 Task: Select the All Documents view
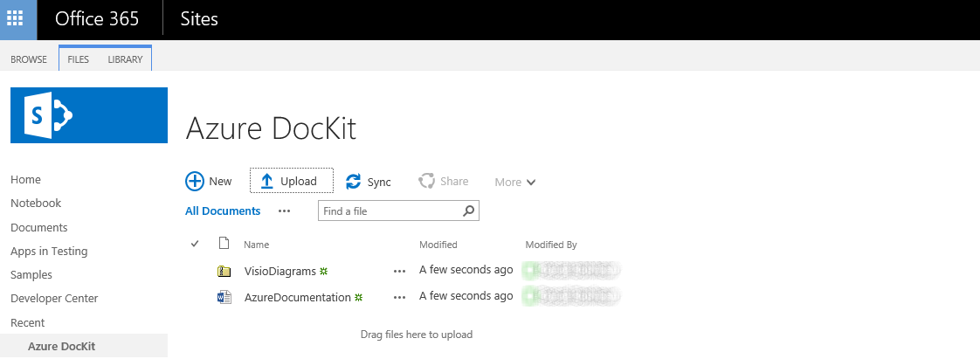tap(223, 211)
